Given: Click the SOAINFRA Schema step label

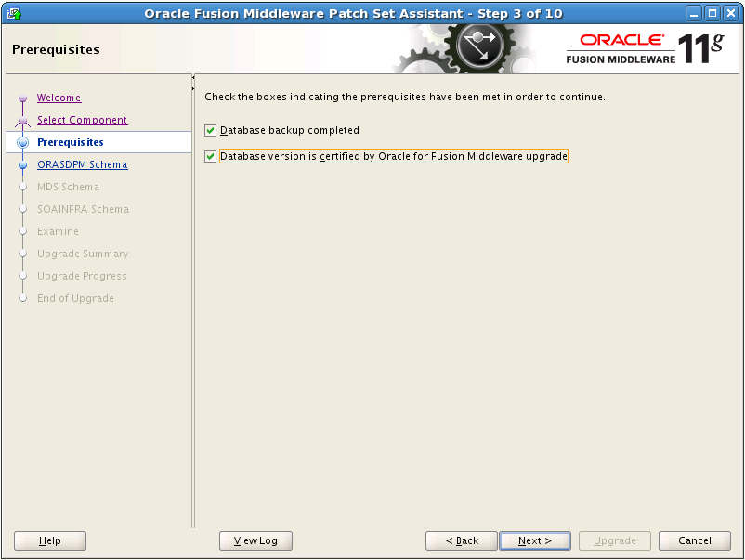Looking at the screenshot, I should [84, 210].
